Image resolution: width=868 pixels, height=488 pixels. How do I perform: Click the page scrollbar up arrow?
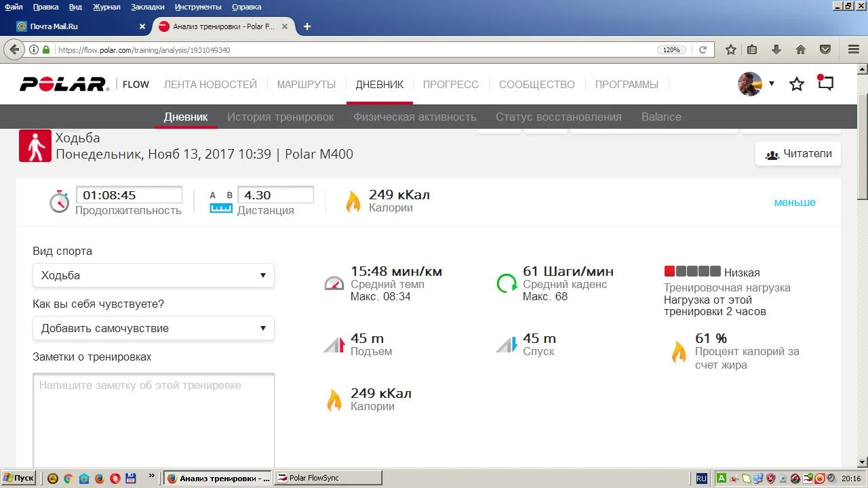click(862, 69)
